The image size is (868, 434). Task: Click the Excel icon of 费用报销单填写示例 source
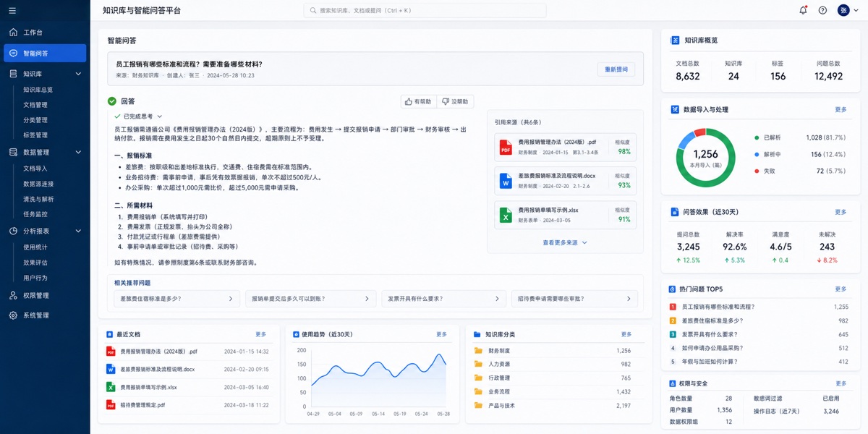tap(505, 215)
